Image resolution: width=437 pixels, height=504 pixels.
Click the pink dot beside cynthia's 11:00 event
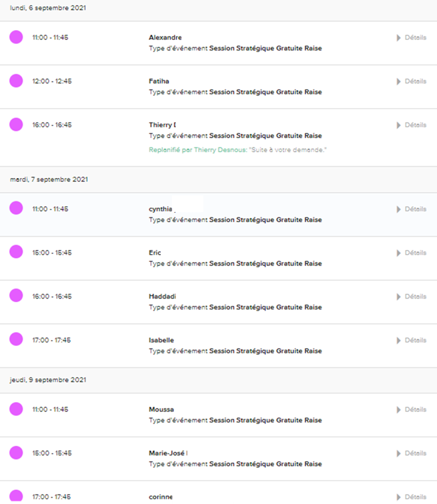[x=16, y=208]
